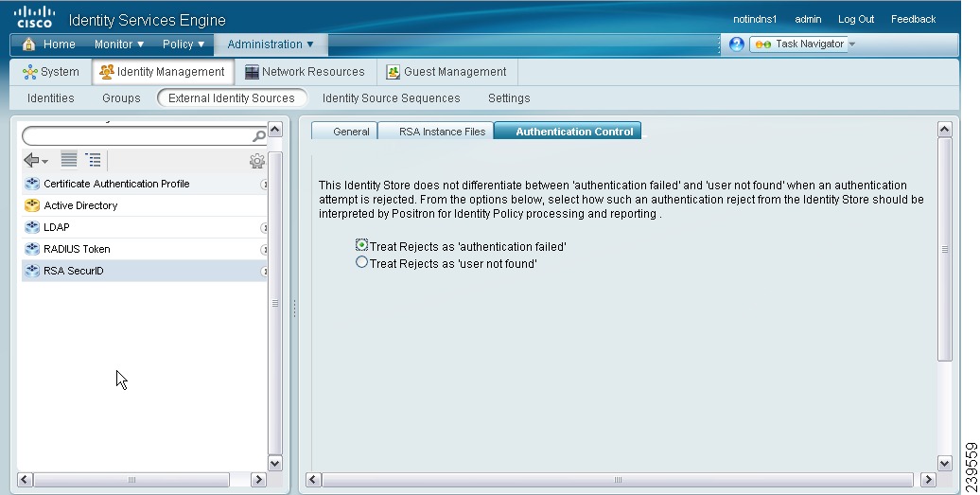Image resolution: width=980 pixels, height=495 pixels.
Task: Click the Task Navigator glasses icon
Action: pos(763,44)
